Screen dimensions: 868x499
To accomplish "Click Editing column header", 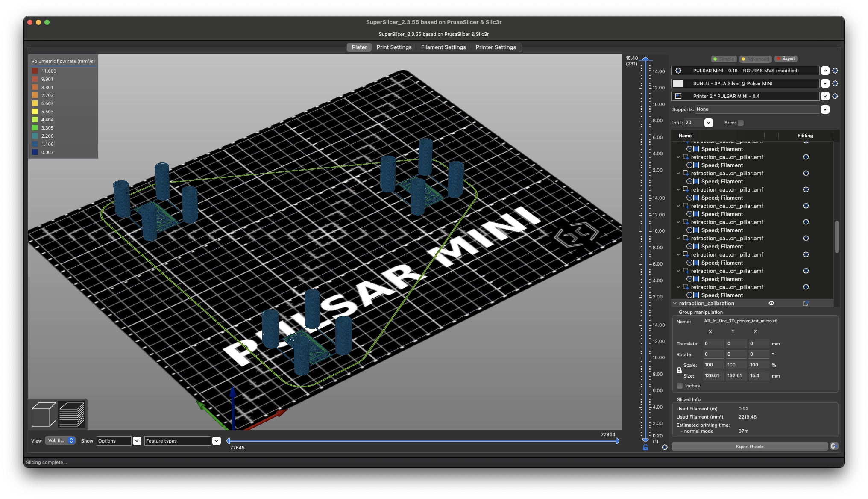I will tap(805, 136).
